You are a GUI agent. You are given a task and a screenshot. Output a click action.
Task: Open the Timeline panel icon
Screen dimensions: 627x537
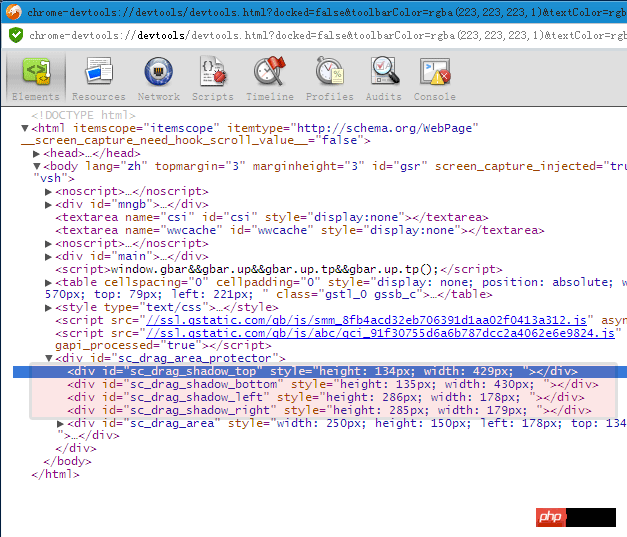point(270,71)
